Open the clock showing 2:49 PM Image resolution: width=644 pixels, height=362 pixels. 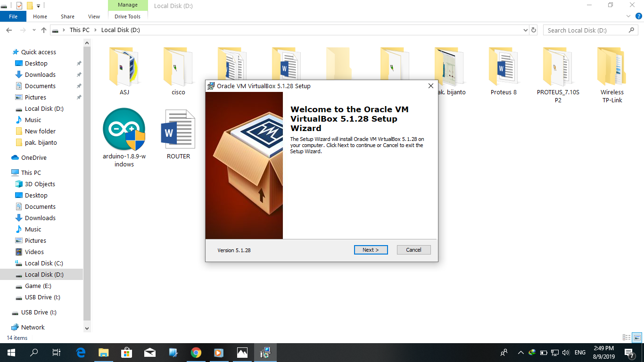[604, 353]
